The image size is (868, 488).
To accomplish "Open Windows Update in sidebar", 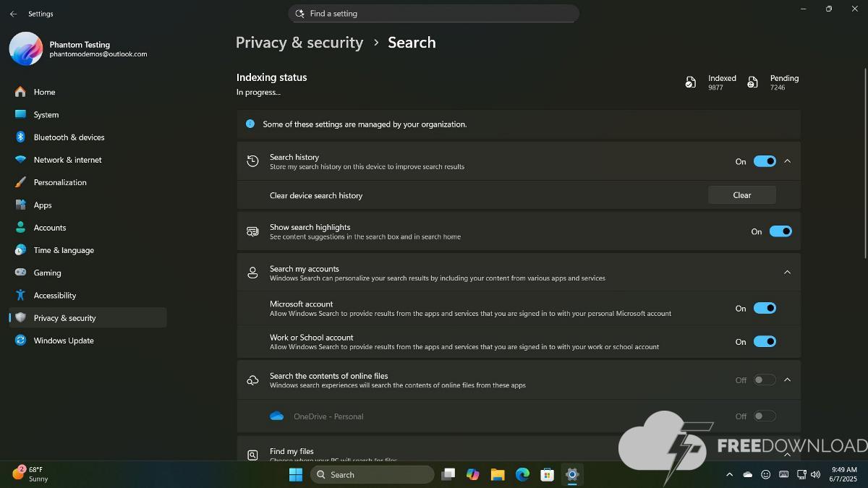I will (x=63, y=341).
